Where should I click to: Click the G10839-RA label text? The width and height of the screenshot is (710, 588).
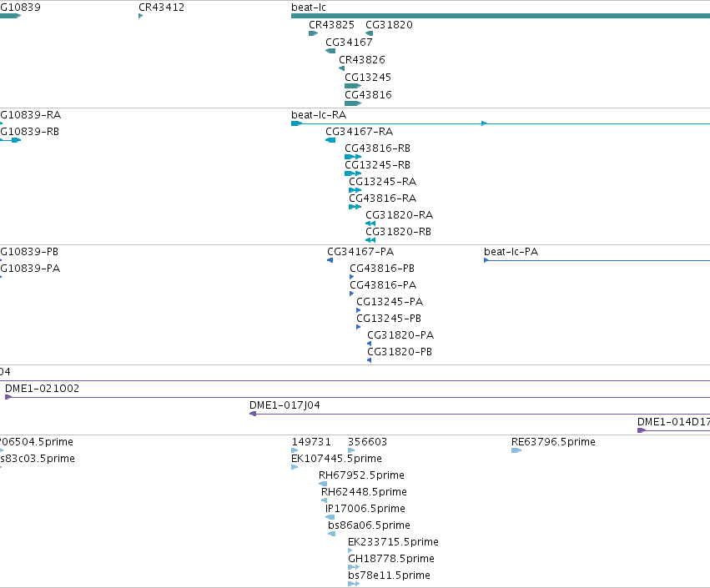[30, 115]
